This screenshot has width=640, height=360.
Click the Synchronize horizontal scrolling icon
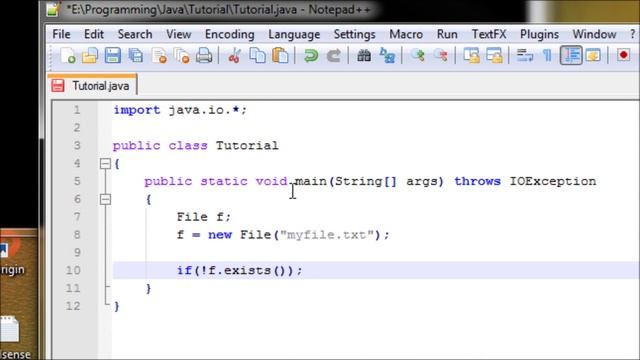coord(494,55)
